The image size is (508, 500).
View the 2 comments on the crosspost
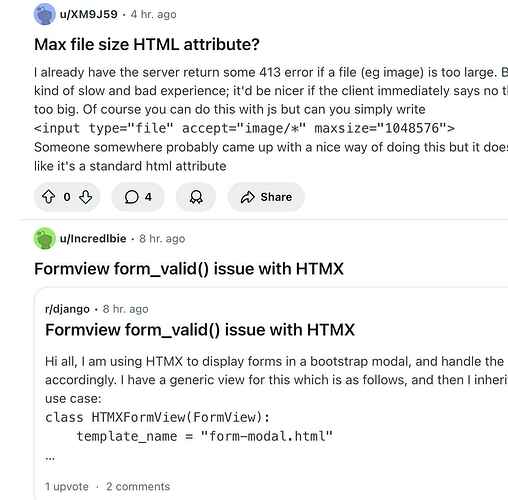138,486
